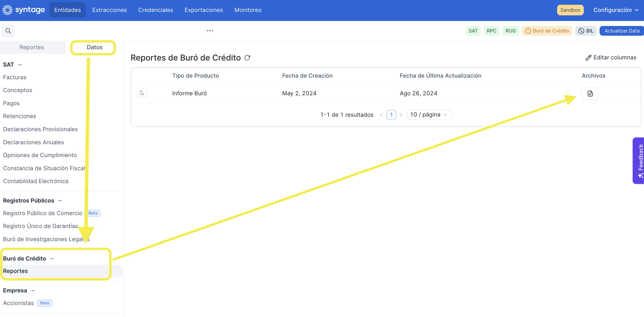Screen dimensions: 644x317
Task: Click the May 2, 2024 date cell
Action: tap(299, 93)
